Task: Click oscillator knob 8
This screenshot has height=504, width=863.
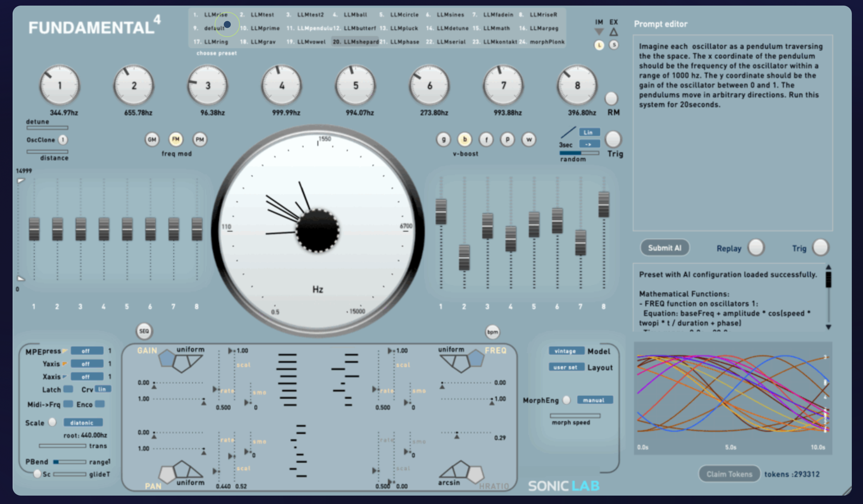Action: tap(578, 85)
